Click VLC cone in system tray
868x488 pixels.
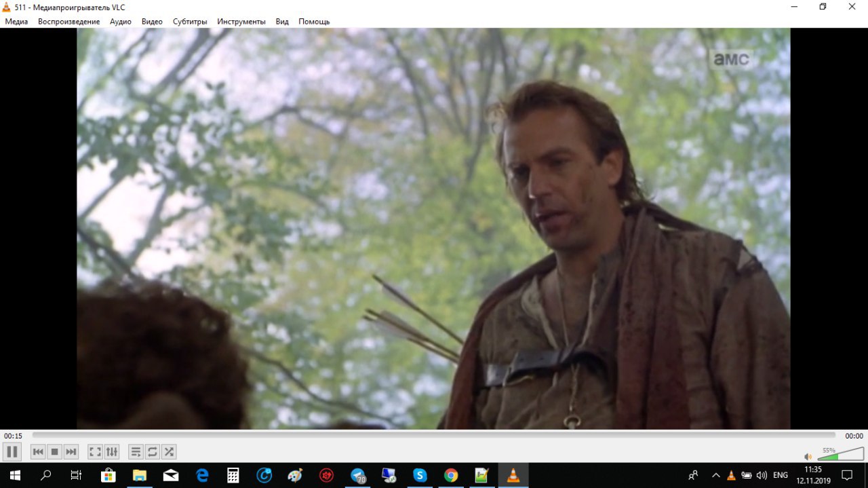(x=731, y=475)
